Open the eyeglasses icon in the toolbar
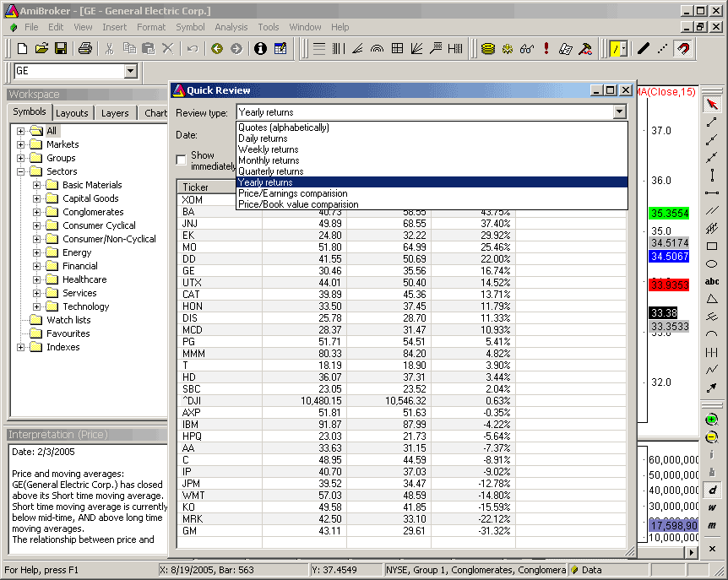 pyautogui.click(x=527, y=48)
